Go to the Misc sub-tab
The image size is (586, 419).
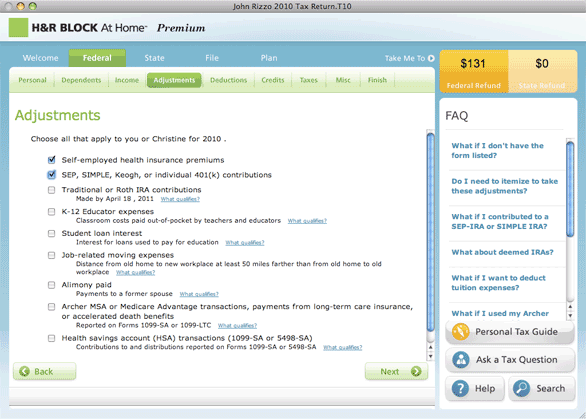coord(343,80)
